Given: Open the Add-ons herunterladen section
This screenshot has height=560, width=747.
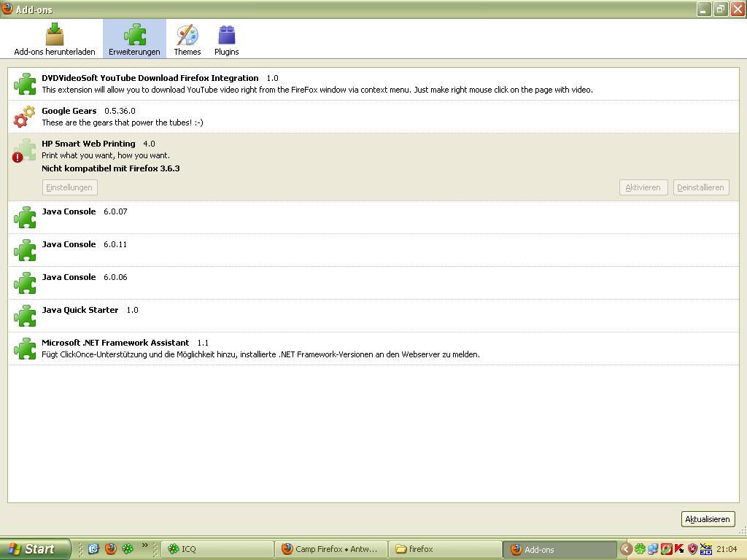Looking at the screenshot, I should click(55, 39).
